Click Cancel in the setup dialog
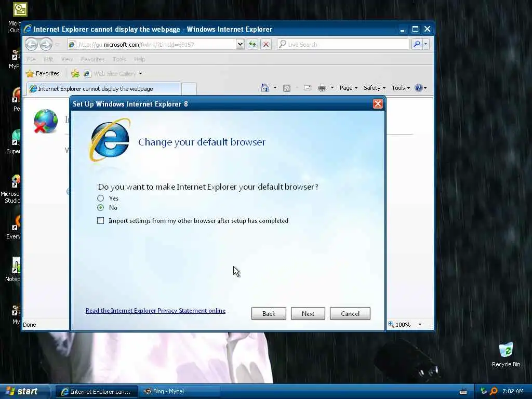This screenshot has height=399, width=532. click(x=350, y=313)
